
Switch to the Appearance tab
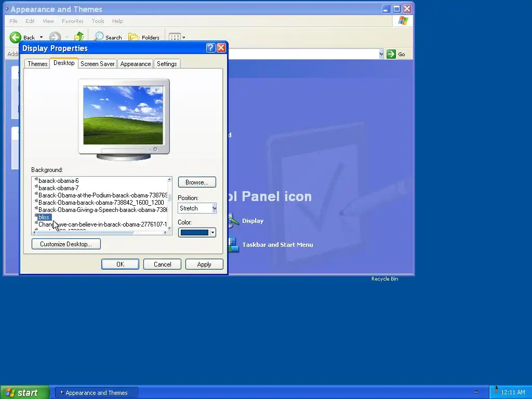pyautogui.click(x=136, y=64)
